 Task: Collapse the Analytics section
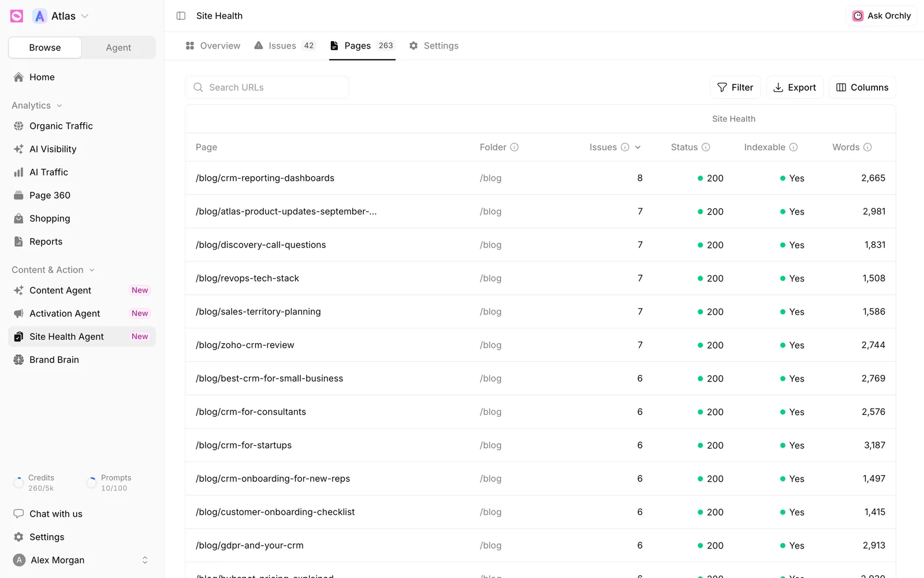(37, 105)
